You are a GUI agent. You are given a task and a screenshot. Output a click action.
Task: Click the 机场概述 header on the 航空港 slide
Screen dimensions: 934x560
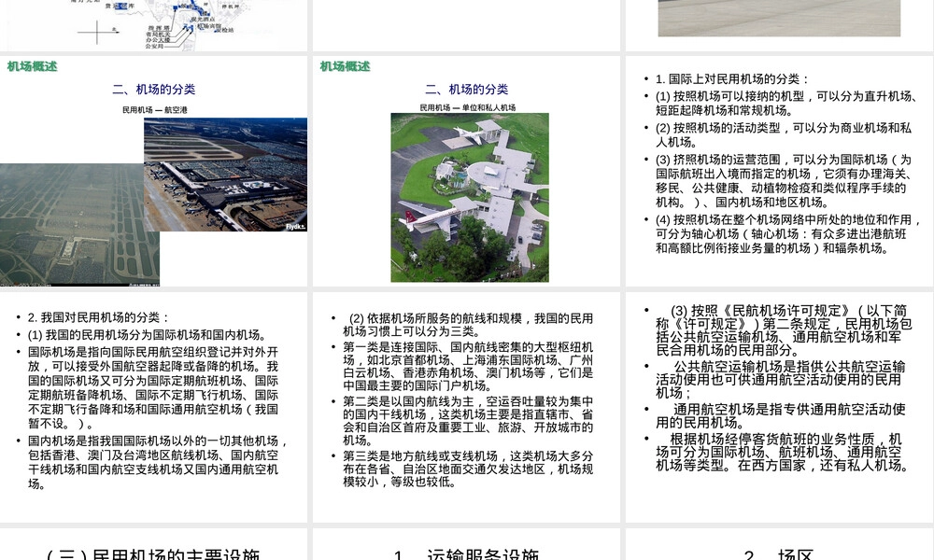click(x=32, y=66)
